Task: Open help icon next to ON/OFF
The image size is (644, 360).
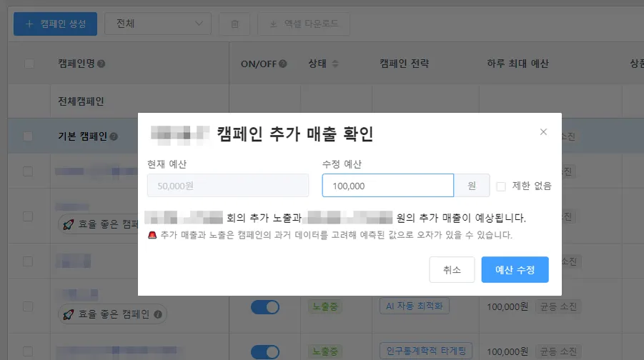Action: click(282, 64)
